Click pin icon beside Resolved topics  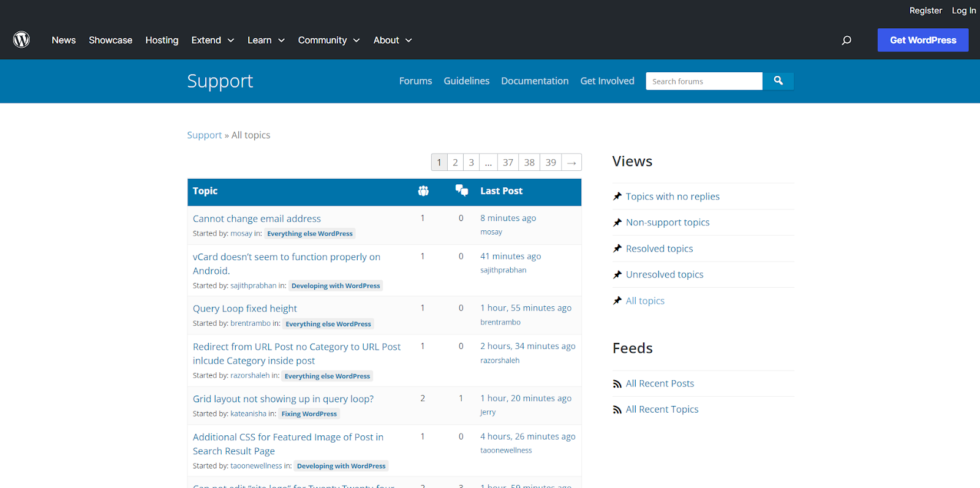(617, 249)
